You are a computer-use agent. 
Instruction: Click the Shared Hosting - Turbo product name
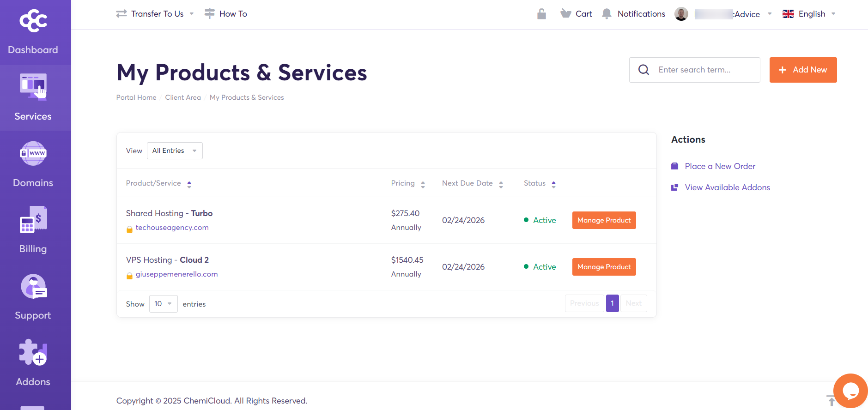tap(169, 213)
